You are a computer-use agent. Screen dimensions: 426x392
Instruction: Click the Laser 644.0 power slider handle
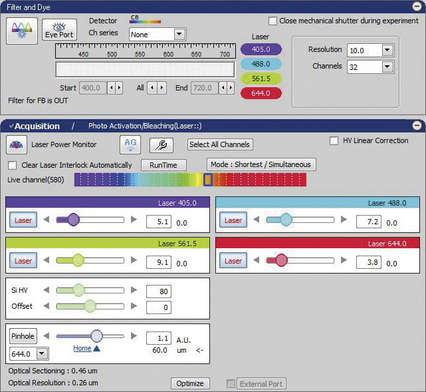click(x=281, y=260)
